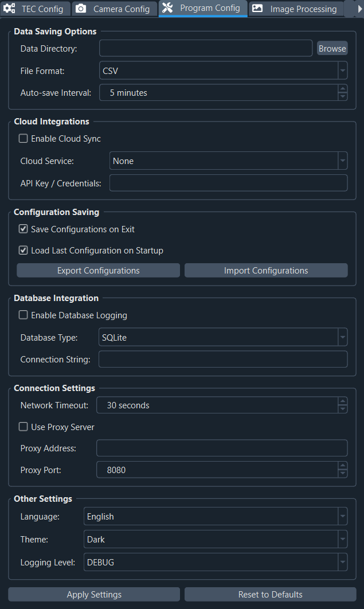Switch to the Camera Config tab

click(115, 9)
